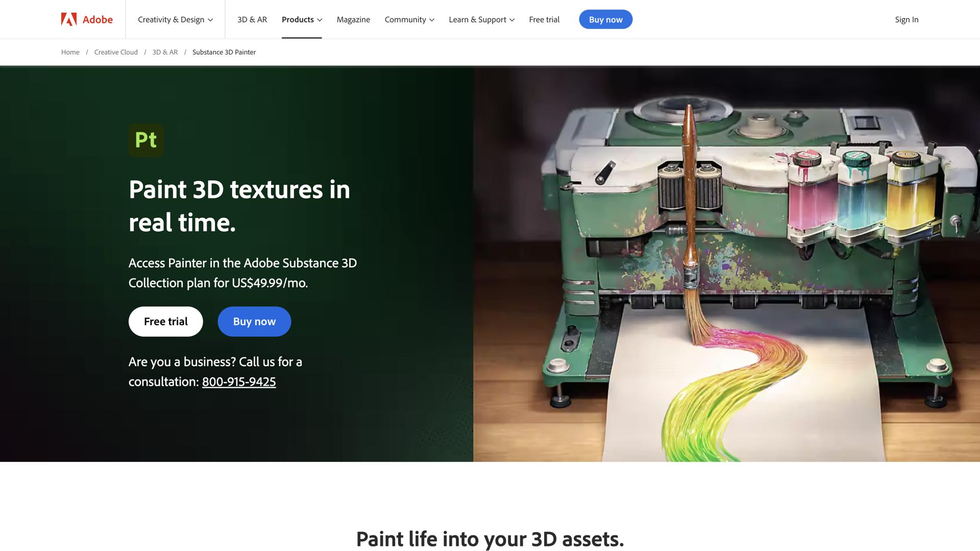Click the blue Buy now button in header
The width and height of the screenshot is (980, 551).
coord(605,19)
